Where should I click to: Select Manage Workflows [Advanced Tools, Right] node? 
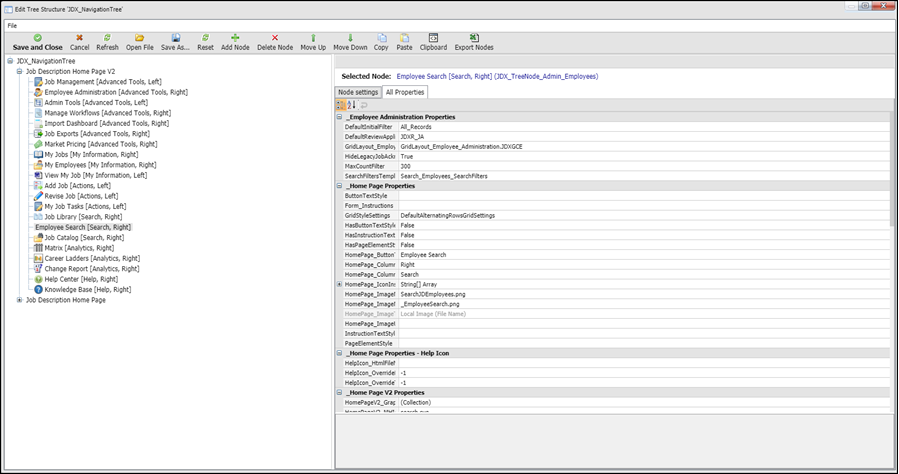click(x=108, y=113)
